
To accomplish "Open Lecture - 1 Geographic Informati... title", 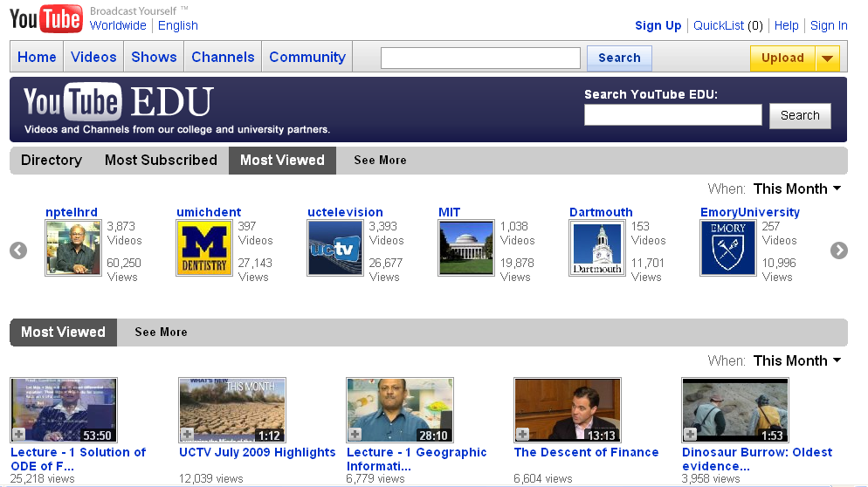I will [x=417, y=459].
